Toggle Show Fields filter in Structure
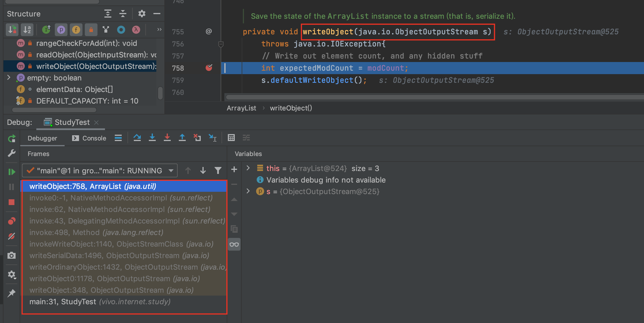This screenshot has height=323, width=644. coord(76,30)
